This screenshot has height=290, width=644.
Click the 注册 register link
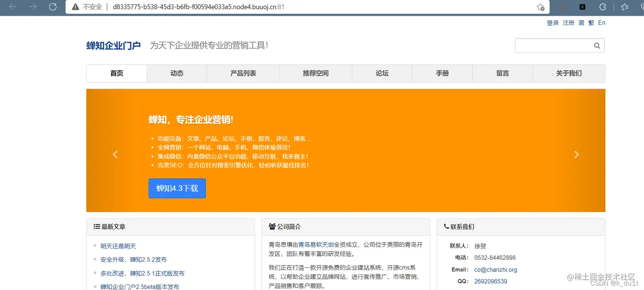tap(569, 23)
